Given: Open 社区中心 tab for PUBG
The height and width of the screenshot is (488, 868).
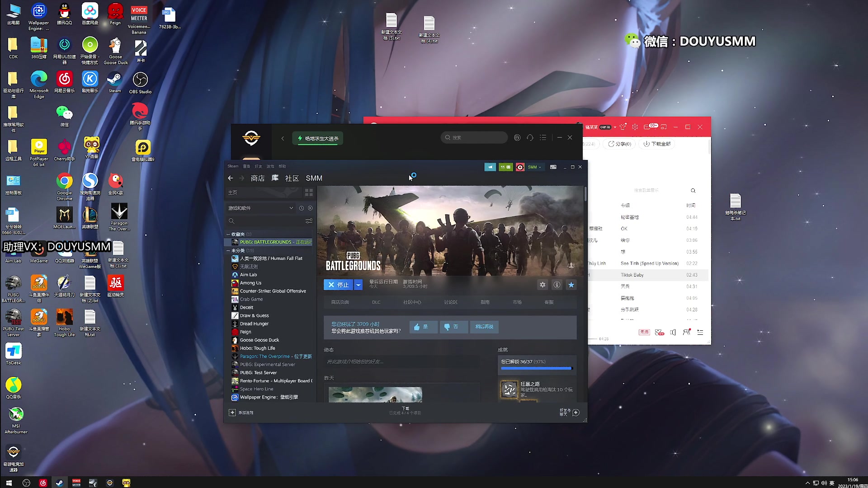Looking at the screenshot, I should (x=412, y=302).
